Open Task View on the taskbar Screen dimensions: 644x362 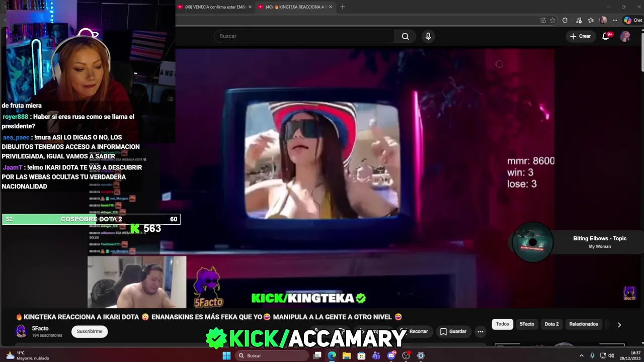pyautogui.click(x=317, y=355)
